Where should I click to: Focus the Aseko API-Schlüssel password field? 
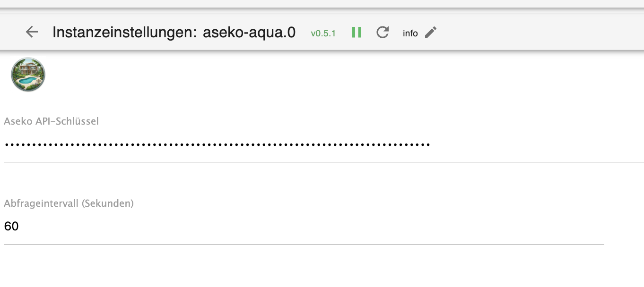click(284, 144)
